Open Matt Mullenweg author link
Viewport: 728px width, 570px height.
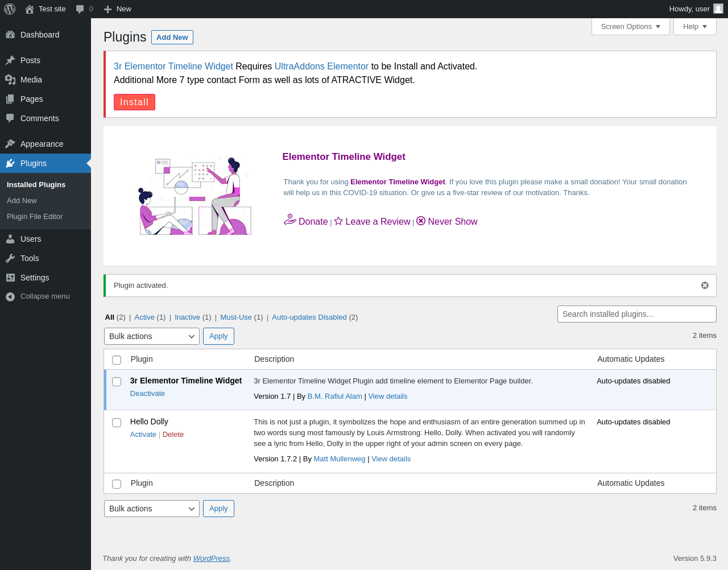(340, 459)
